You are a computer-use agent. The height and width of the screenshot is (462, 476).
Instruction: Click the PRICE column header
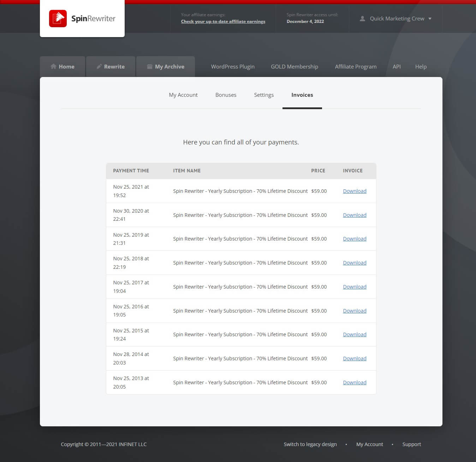pos(318,171)
